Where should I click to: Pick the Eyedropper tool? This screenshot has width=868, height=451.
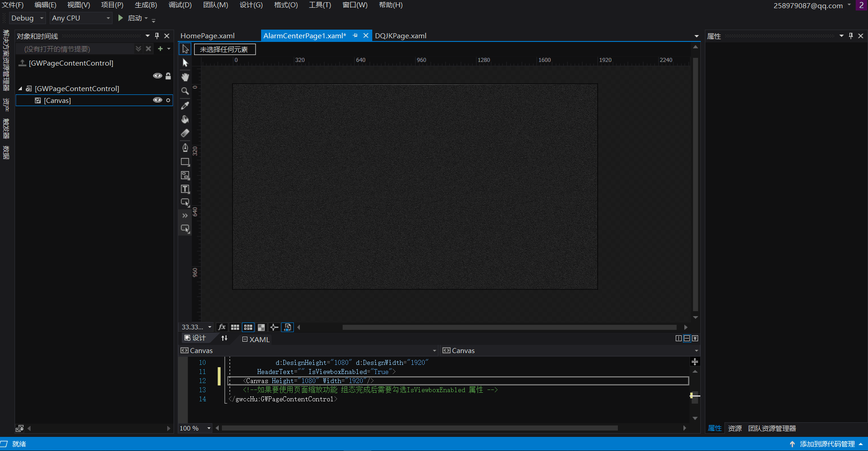pos(185,105)
